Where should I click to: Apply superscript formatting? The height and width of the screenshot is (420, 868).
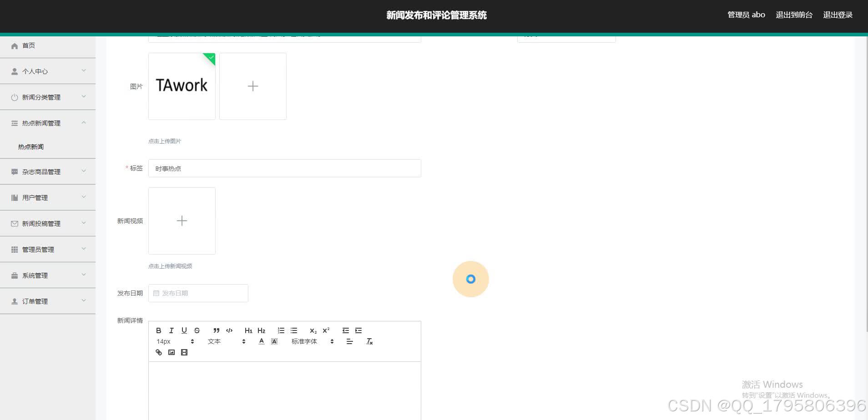click(x=326, y=330)
